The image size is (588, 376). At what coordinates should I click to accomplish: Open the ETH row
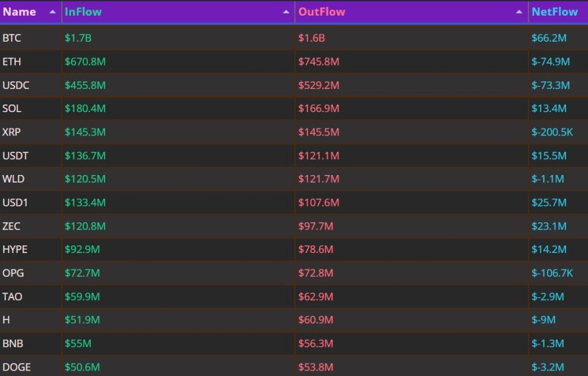click(294, 62)
